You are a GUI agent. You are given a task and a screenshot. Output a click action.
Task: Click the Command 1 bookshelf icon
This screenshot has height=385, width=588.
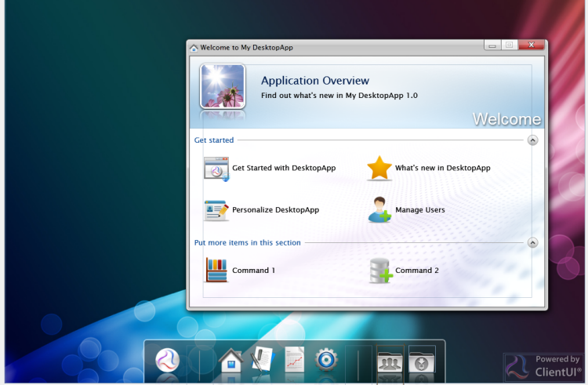(x=216, y=270)
